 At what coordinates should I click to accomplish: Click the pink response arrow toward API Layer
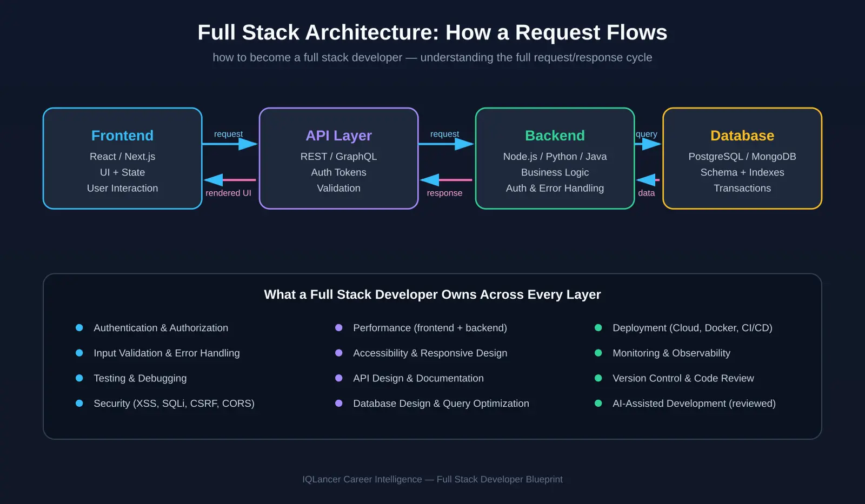coord(445,180)
